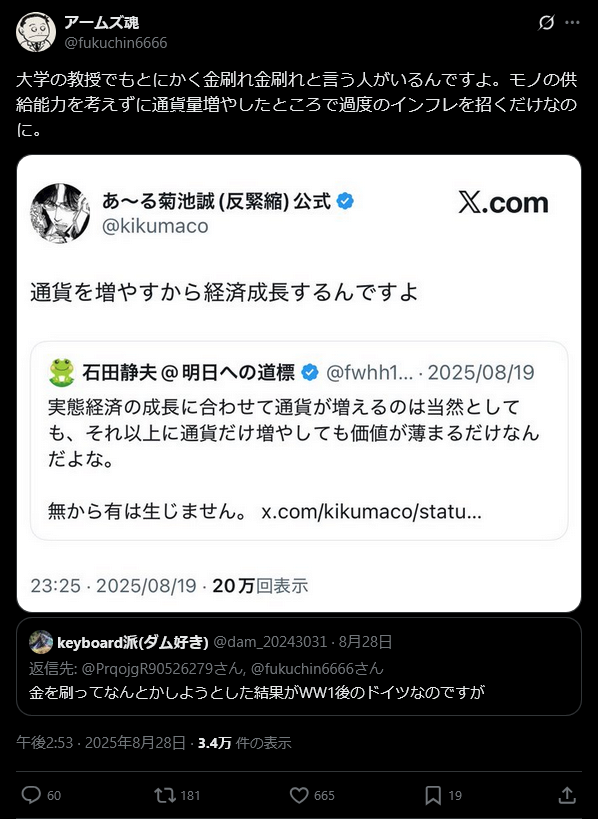
Task: Click the 181 repost count
Action: coord(190,795)
